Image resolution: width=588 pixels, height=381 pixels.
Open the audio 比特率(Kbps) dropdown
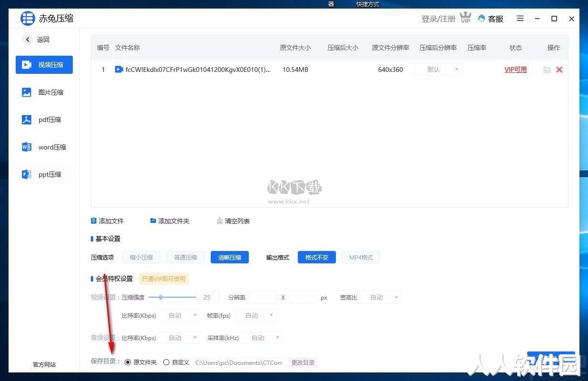tap(179, 338)
